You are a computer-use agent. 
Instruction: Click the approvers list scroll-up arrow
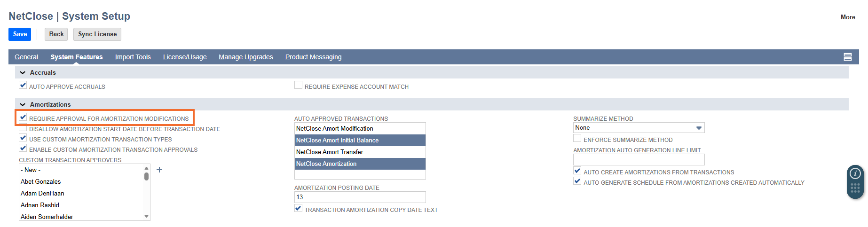pyautogui.click(x=146, y=168)
